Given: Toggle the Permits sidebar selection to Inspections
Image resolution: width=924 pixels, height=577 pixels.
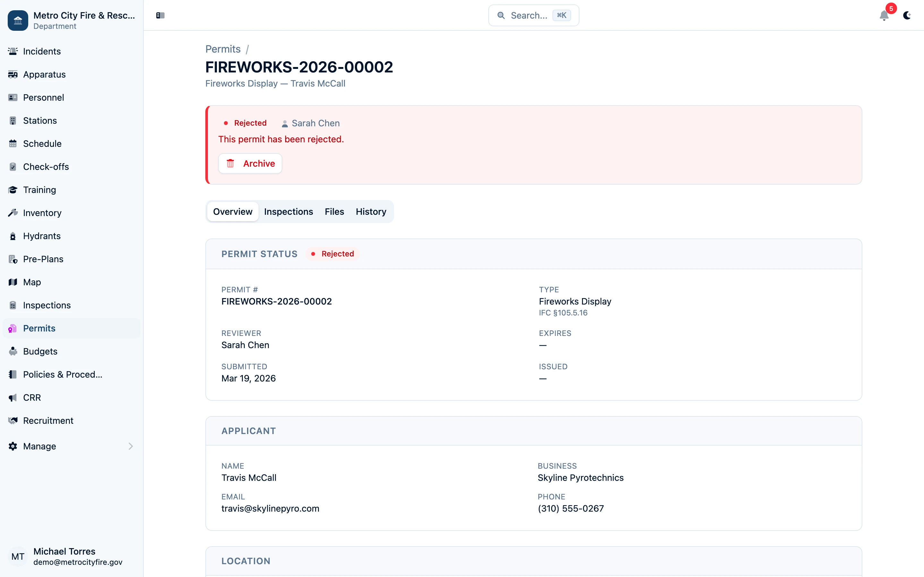Looking at the screenshot, I should tap(47, 305).
